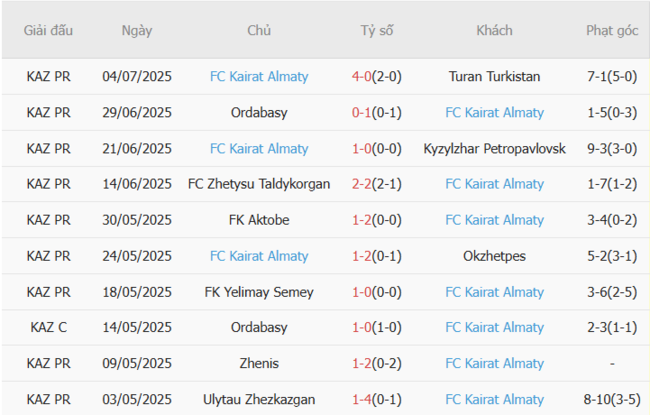Open the 1-4(0-1) match score
Screen dimensions: 650x415
[x=377, y=400]
